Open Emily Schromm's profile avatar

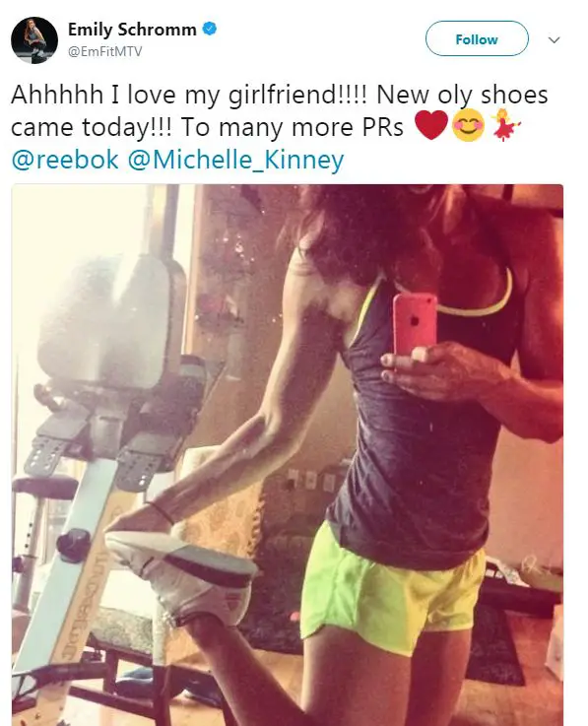34,40
